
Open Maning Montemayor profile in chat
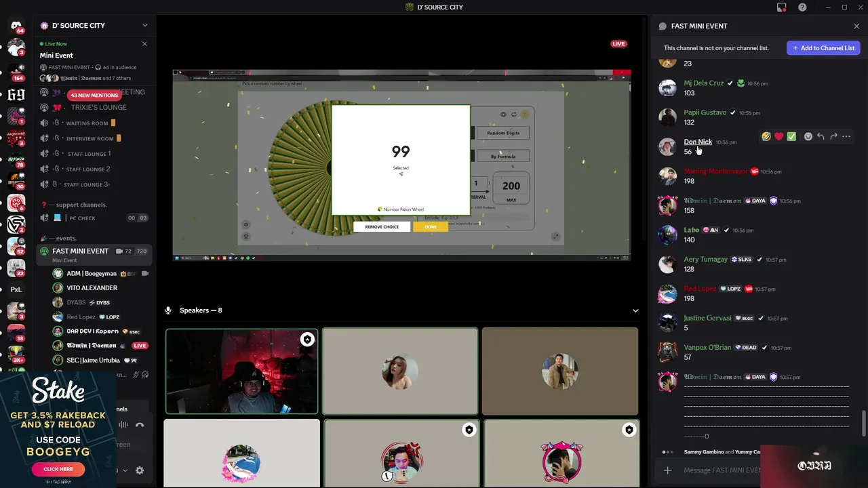tap(715, 171)
